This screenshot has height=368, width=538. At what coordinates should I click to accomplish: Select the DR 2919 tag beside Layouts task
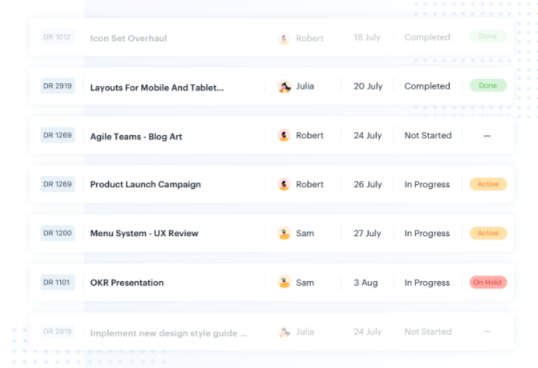click(58, 86)
